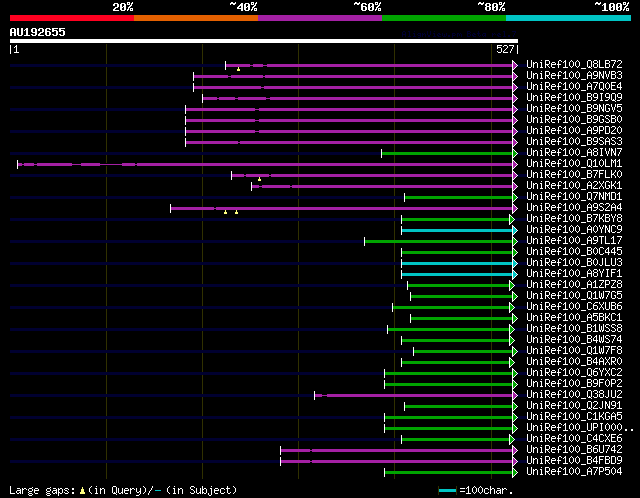Select the UniRef100_A8IVN7 label
640x498 pixels.
coord(574,153)
